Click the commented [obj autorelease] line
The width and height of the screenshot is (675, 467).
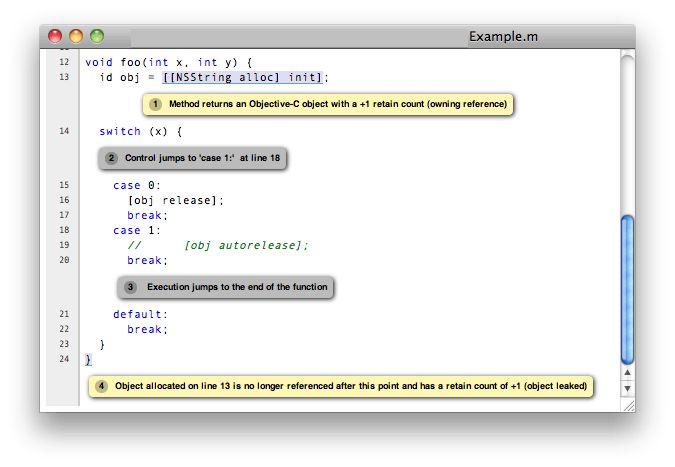tap(218, 245)
